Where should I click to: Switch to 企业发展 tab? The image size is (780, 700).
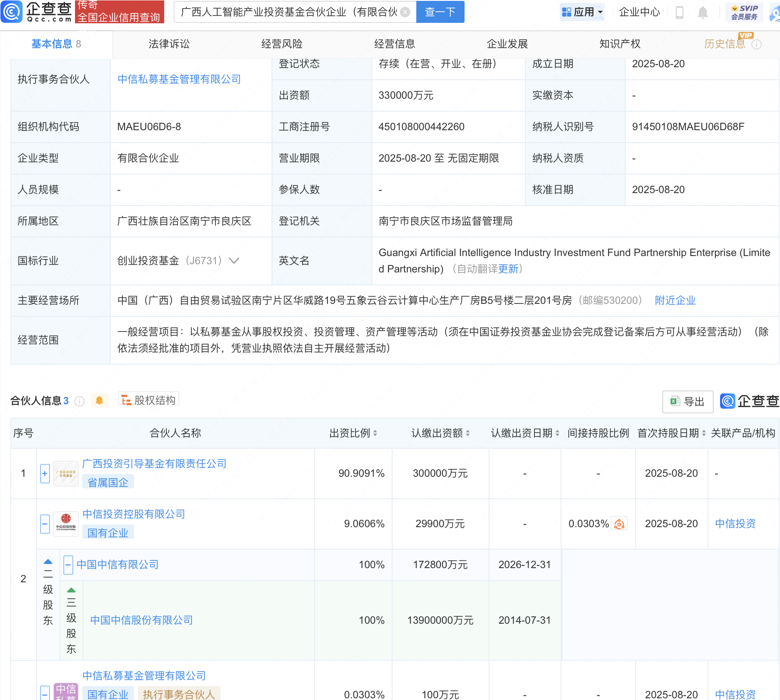coord(507,44)
